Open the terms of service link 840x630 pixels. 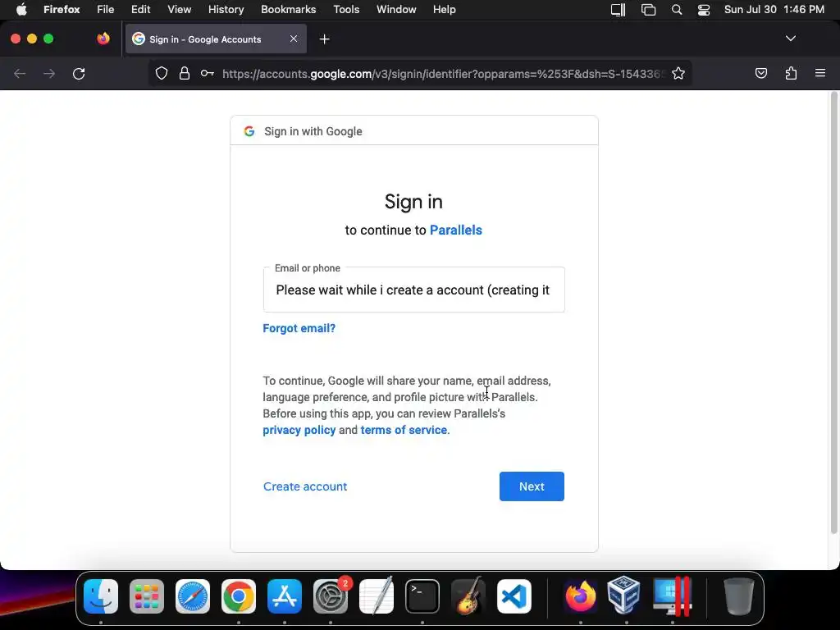click(x=404, y=430)
